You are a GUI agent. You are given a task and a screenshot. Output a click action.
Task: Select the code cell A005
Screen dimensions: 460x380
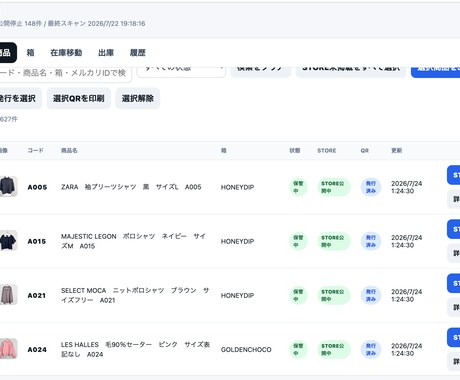(x=37, y=187)
